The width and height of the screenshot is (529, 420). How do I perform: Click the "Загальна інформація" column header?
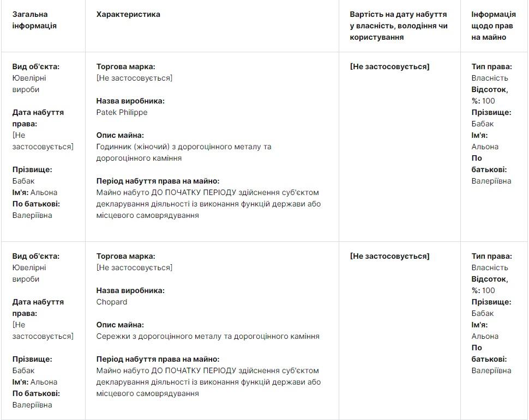click(x=34, y=20)
